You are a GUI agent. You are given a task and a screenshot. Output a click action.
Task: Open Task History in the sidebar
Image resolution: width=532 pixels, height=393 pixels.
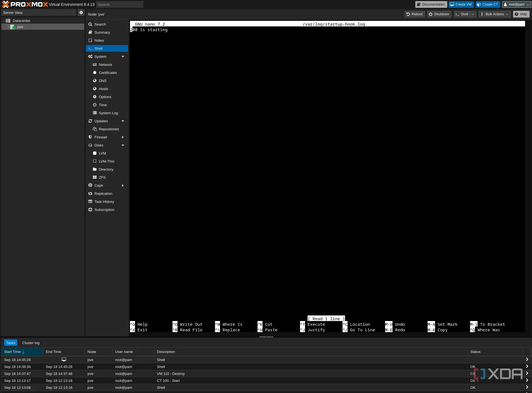pyautogui.click(x=104, y=202)
